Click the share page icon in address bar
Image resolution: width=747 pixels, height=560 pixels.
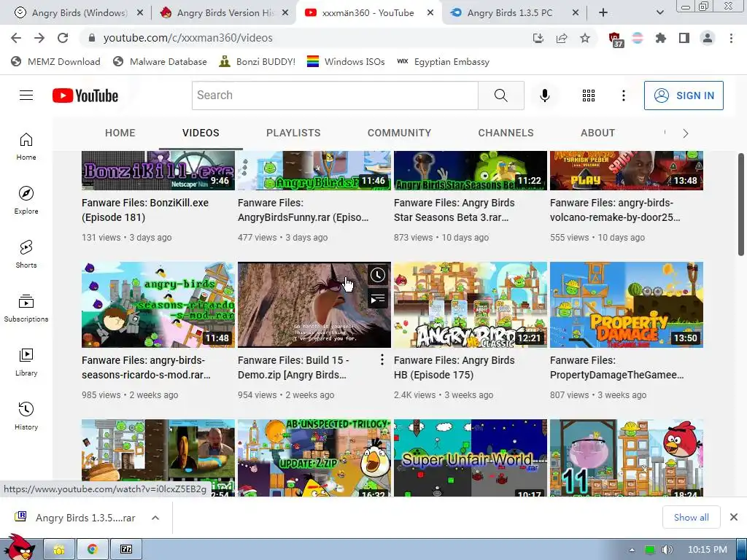coord(562,38)
